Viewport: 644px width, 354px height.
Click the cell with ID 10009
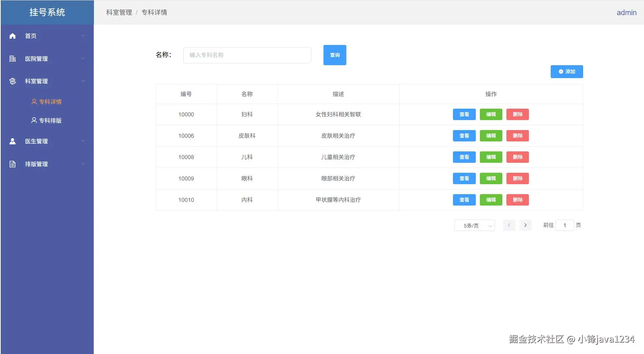pyautogui.click(x=186, y=179)
